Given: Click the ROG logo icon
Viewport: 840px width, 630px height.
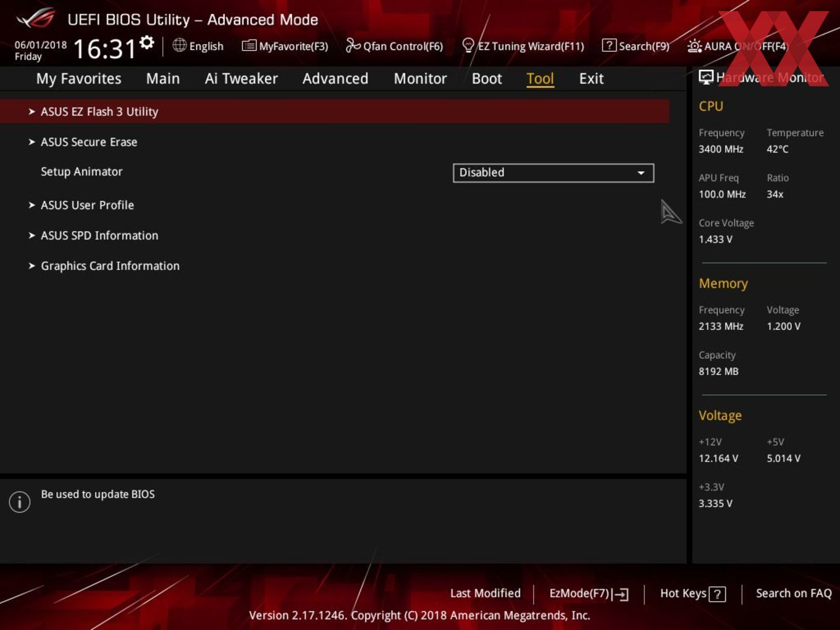Looking at the screenshot, I should [36, 19].
